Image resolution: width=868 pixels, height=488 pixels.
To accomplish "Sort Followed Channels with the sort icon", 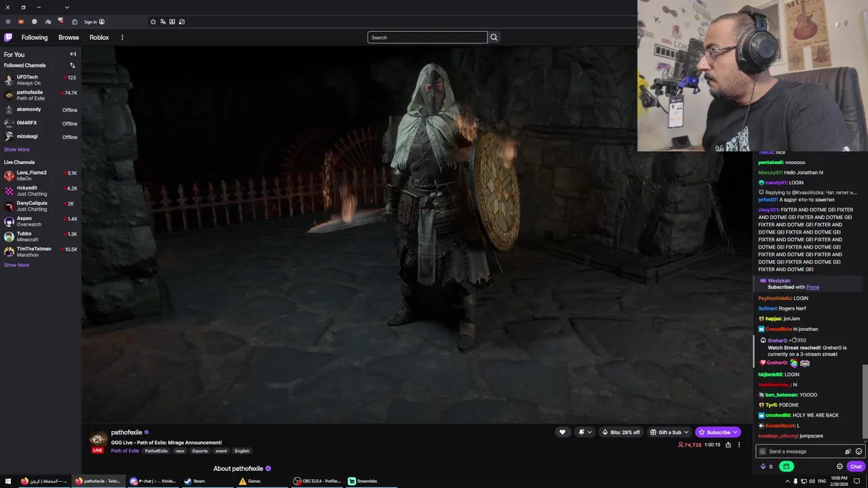I will click(x=73, y=66).
